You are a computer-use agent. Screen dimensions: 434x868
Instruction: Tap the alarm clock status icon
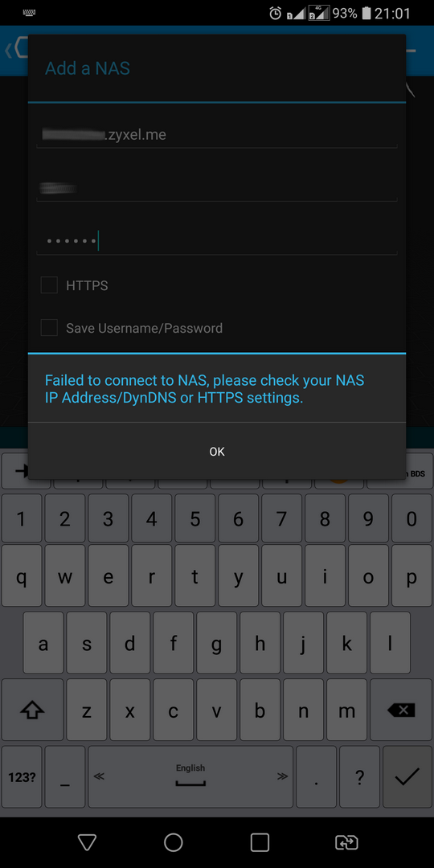click(x=275, y=14)
